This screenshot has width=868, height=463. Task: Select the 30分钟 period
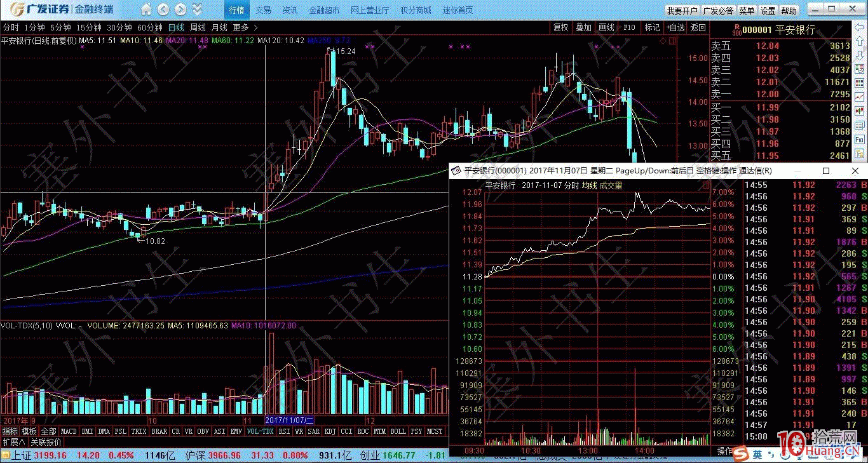pyautogui.click(x=119, y=27)
